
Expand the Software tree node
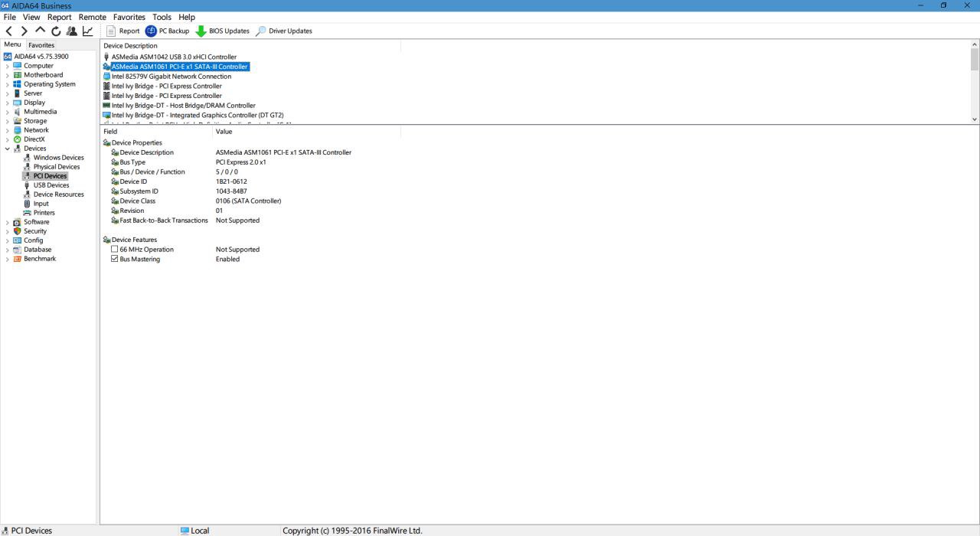[x=8, y=222]
